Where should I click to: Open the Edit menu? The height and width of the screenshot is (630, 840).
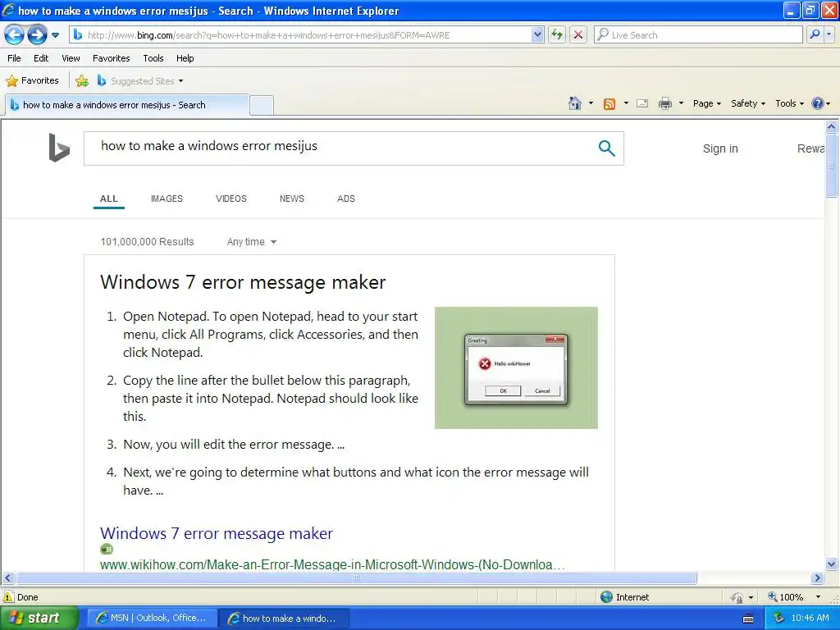tap(41, 58)
